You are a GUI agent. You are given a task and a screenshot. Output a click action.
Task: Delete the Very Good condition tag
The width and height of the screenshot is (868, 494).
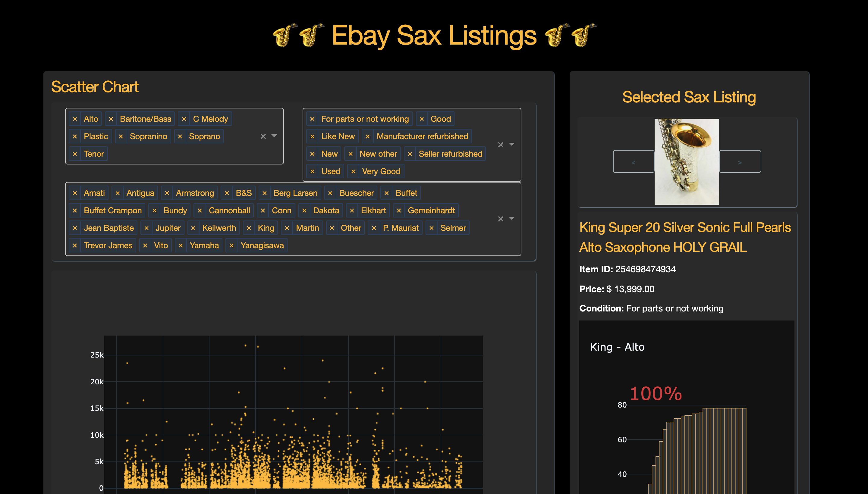[x=354, y=171]
